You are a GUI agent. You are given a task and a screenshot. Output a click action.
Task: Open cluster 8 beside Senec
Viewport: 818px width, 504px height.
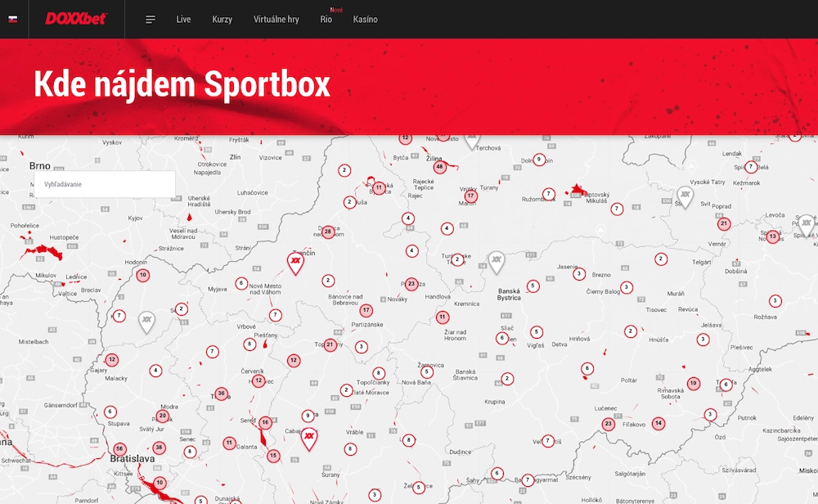[x=191, y=452]
